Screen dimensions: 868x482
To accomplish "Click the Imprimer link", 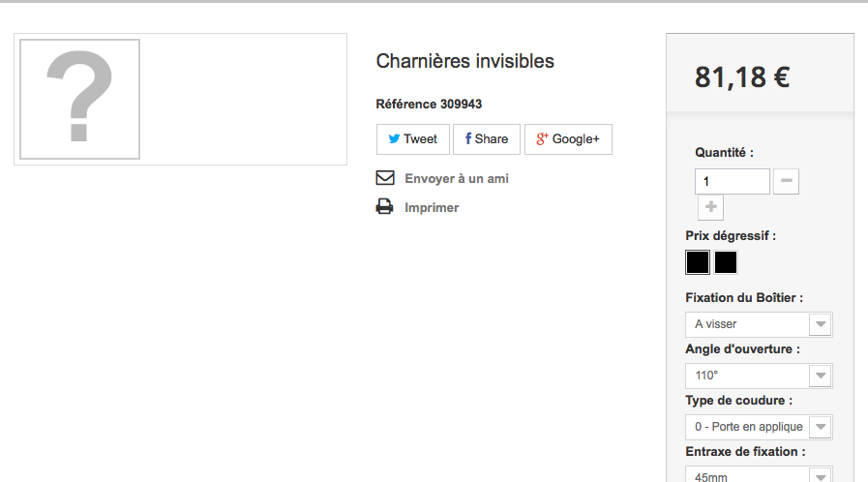I will click(x=432, y=207).
